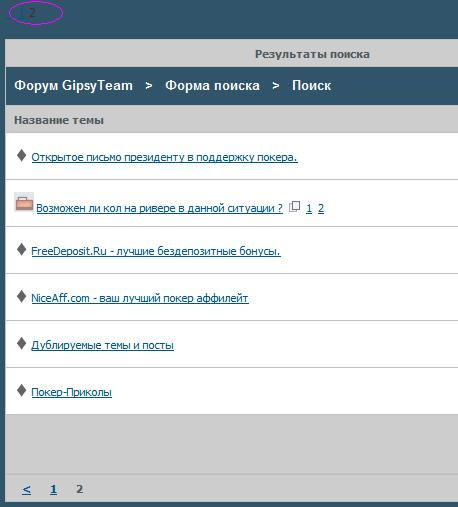
Task: Go to results page 1 in the bottom pagination
Action: pos(53,489)
